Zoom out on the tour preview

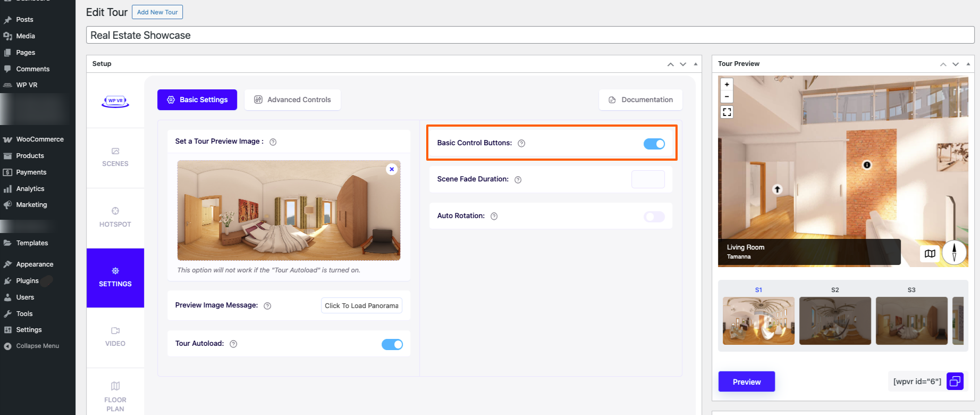[x=726, y=97]
